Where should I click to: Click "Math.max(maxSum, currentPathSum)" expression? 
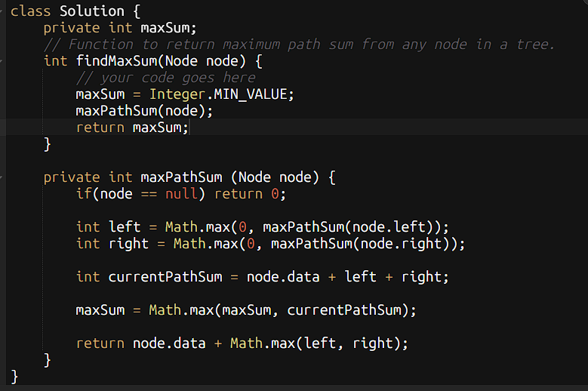[x=279, y=310]
